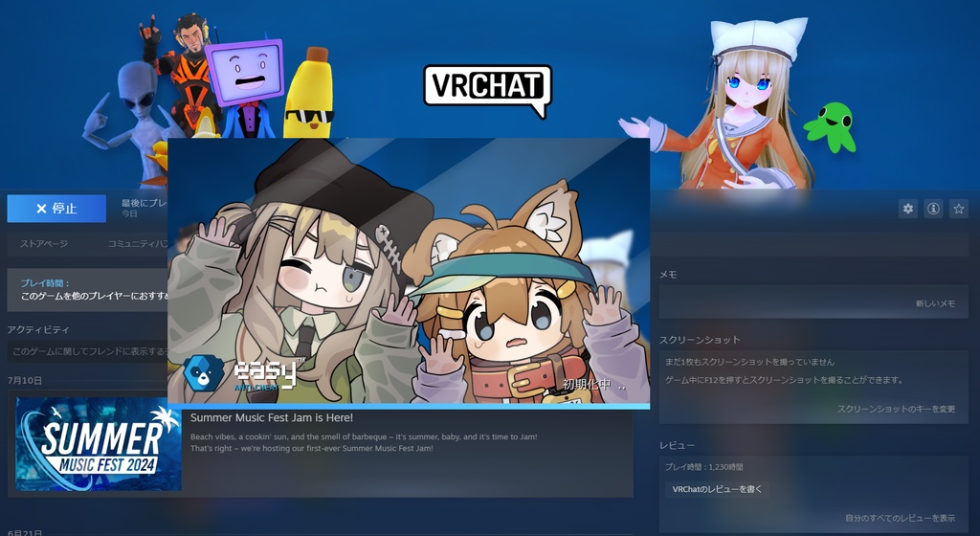The image size is (980, 536).
Task: Open 'Summer Music Fest Jam is Here!' news title
Action: [x=271, y=417]
